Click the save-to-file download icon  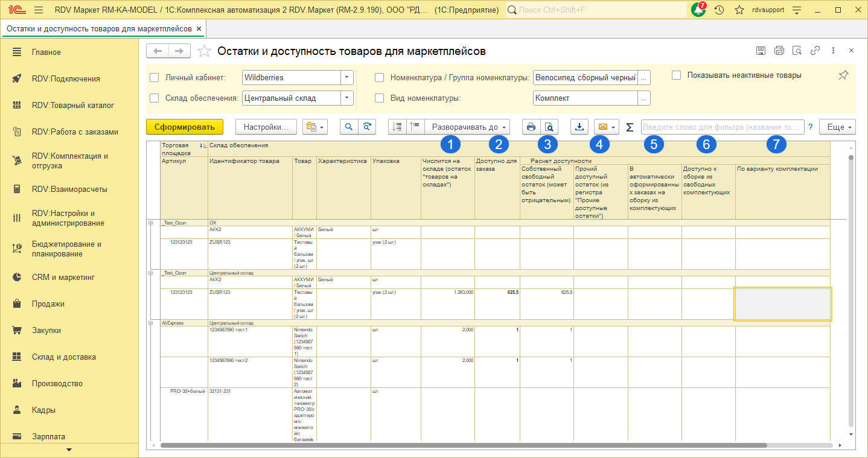pos(579,127)
